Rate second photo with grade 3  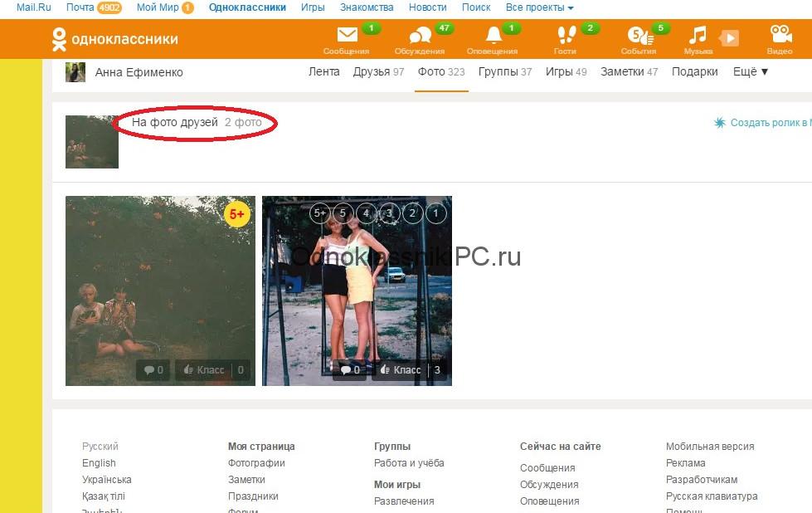click(389, 213)
